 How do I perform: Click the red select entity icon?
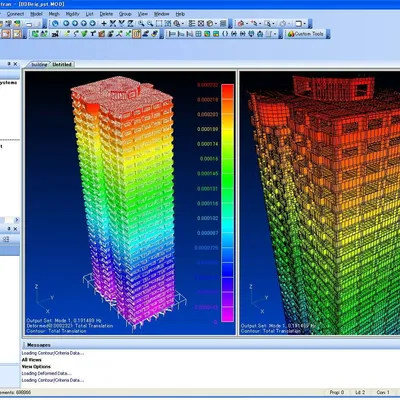[x=240, y=23]
